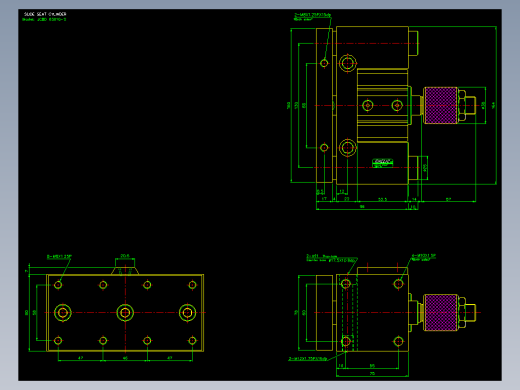
Task: Select the magenta knurled knob in the bottom-right view
Action: (x=440, y=313)
